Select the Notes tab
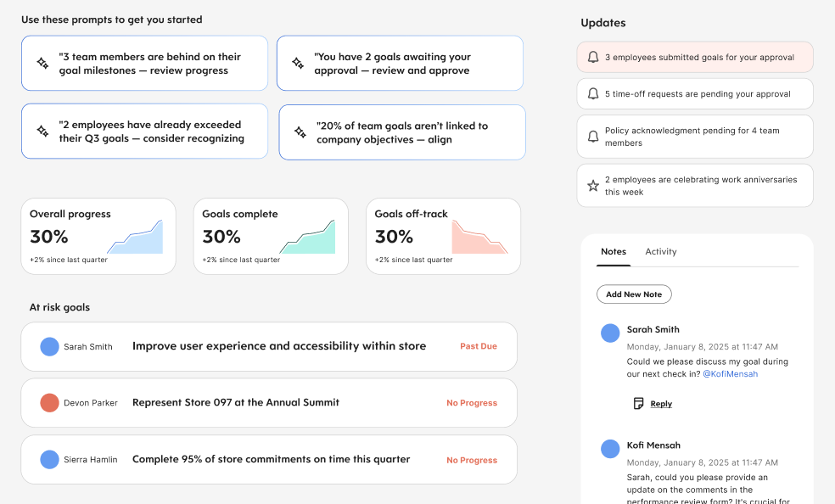835x504 pixels. 614,252
